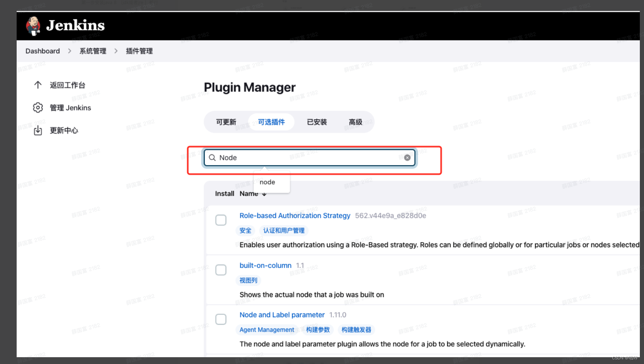Click the up-arrow icon for 返回工作台
This screenshot has height=364, width=644.
[38, 85]
